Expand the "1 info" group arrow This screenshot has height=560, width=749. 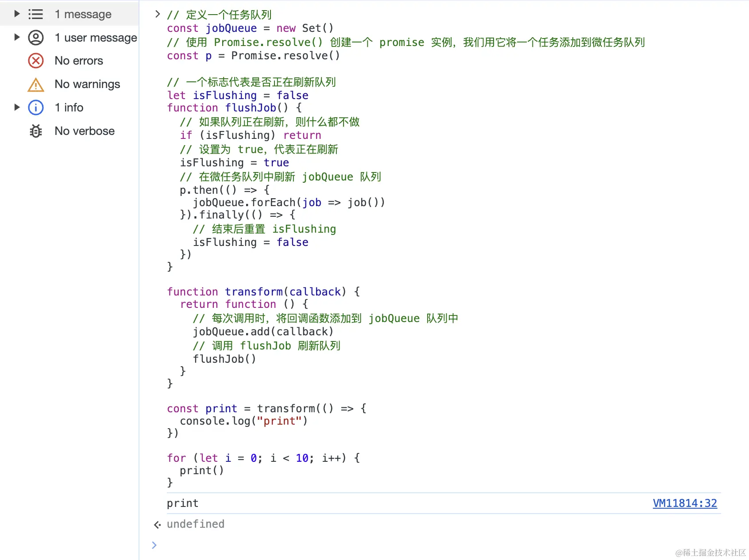point(17,107)
